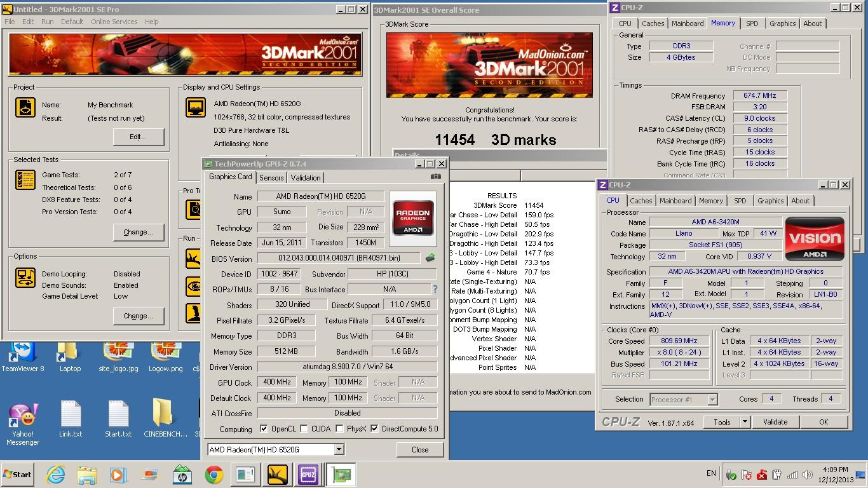Expand the Tools dropdown arrow in CPU-Z

tap(745, 422)
